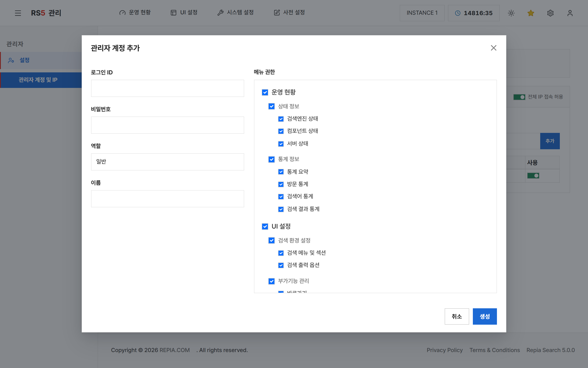This screenshot has width=588, height=368.
Task: Uncheck the 운영 현황 checkbox
Action: tap(265, 92)
